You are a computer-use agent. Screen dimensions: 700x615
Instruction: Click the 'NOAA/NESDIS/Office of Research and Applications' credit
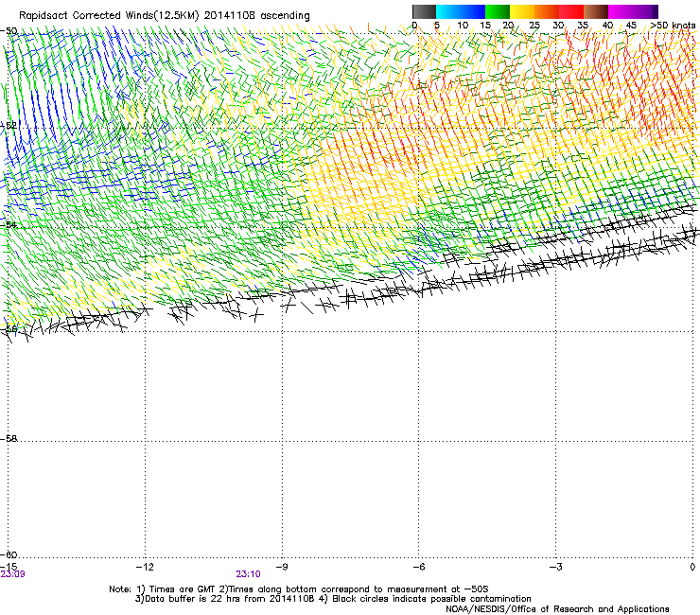tap(557, 609)
